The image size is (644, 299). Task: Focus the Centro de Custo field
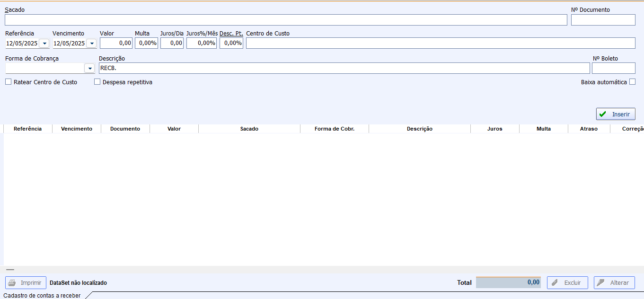(440, 43)
